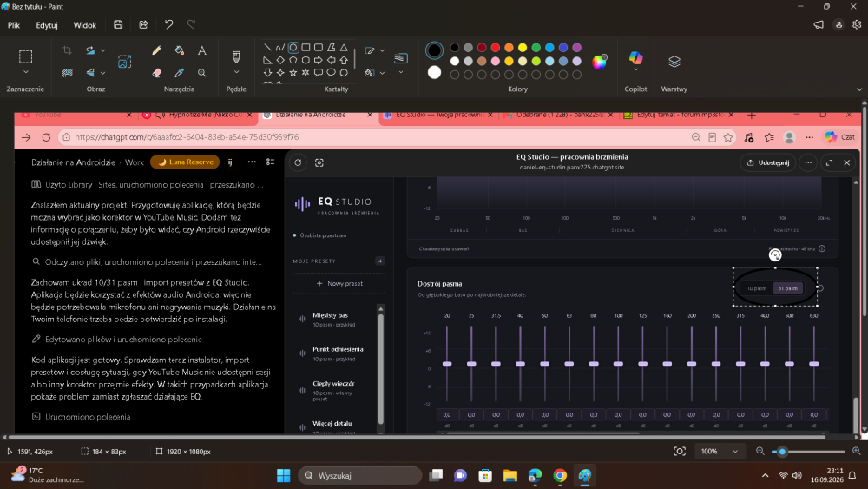Select the five-point star shape
Image resolution: width=868 pixels, height=489 pixels.
293,73
